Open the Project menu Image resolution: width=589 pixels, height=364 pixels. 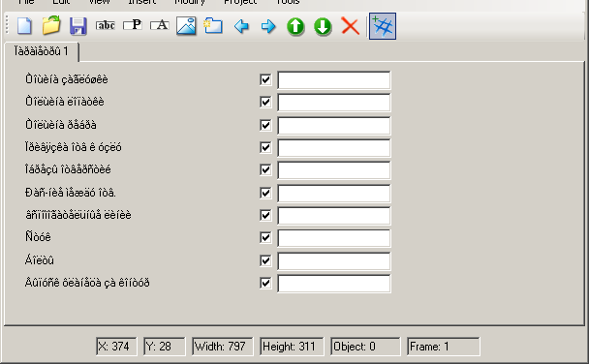tap(240, 2)
